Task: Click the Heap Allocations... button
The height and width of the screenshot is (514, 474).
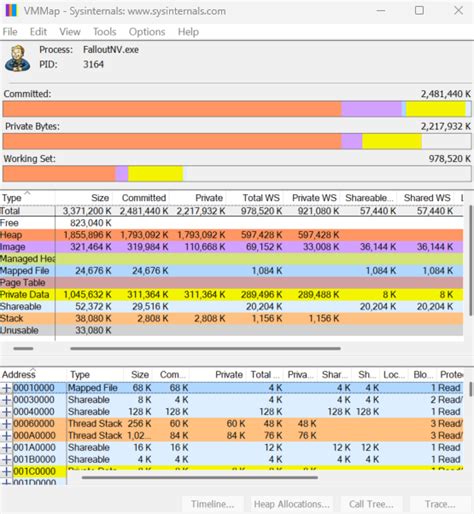Action: [x=292, y=504]
